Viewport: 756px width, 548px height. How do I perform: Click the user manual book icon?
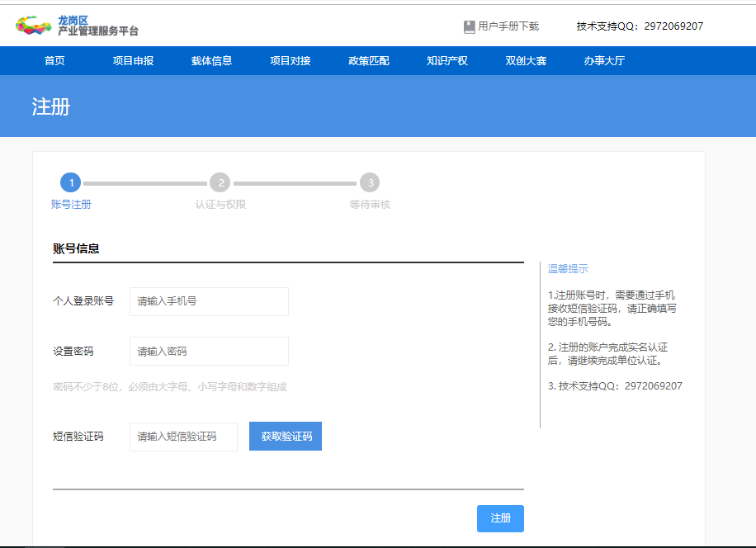(469, 27)
